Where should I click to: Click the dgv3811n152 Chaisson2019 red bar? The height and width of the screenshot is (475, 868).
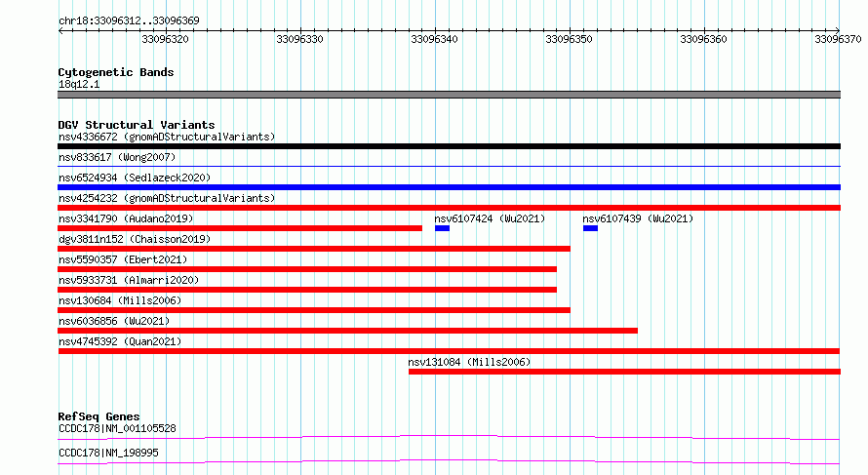coord(314,249)
